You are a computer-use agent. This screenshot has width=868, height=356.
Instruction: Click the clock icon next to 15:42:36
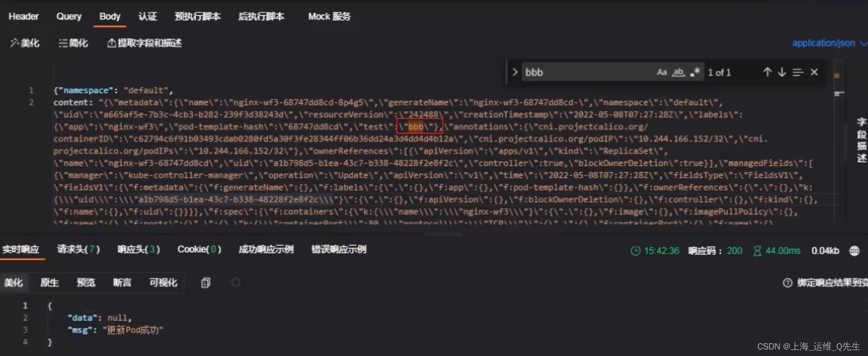[635, 251]
